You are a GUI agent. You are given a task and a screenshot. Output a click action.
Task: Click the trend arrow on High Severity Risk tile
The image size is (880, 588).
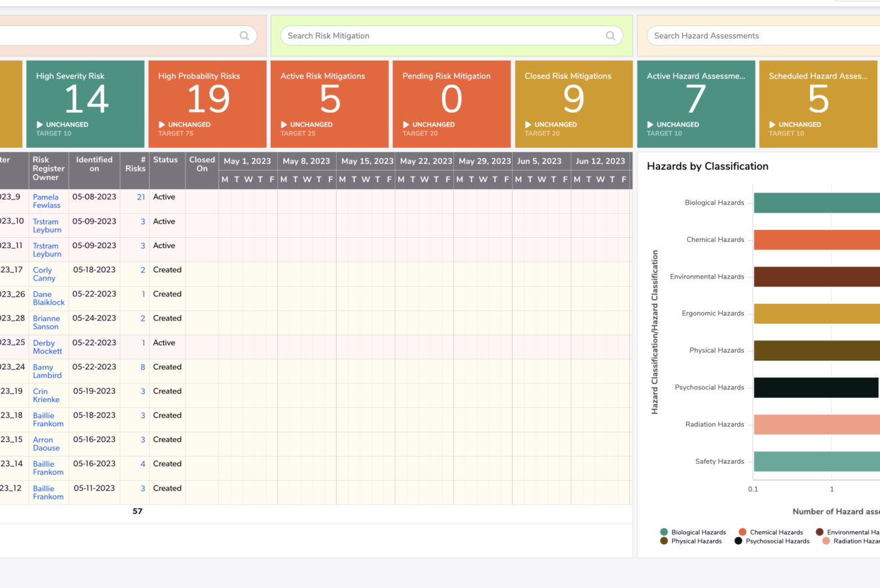coord(40,125)
